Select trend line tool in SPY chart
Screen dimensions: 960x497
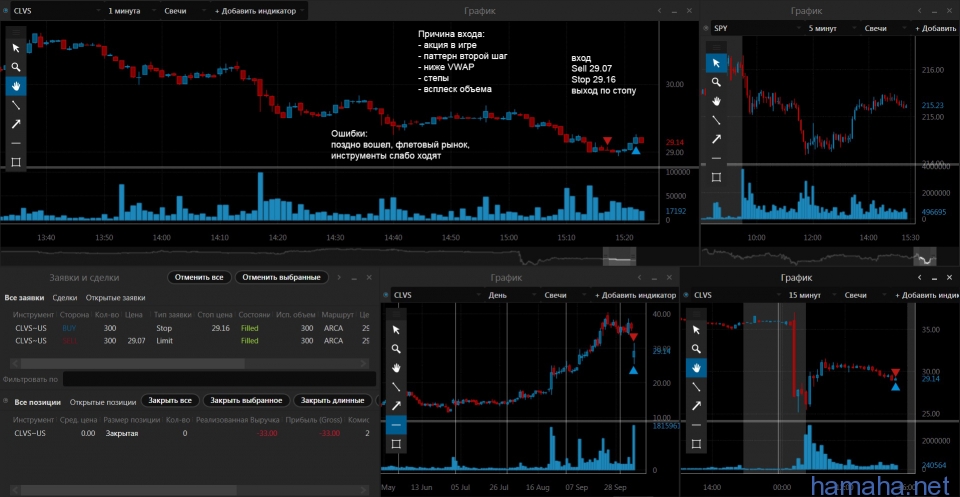coord(716,120)
